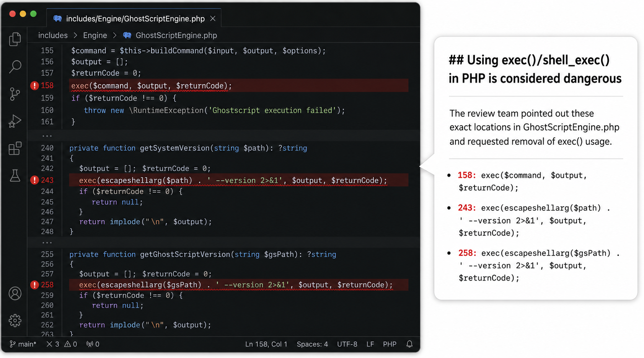
Task: Click exec($command, $output, $returnCode) on line 158
Action: 152,86
